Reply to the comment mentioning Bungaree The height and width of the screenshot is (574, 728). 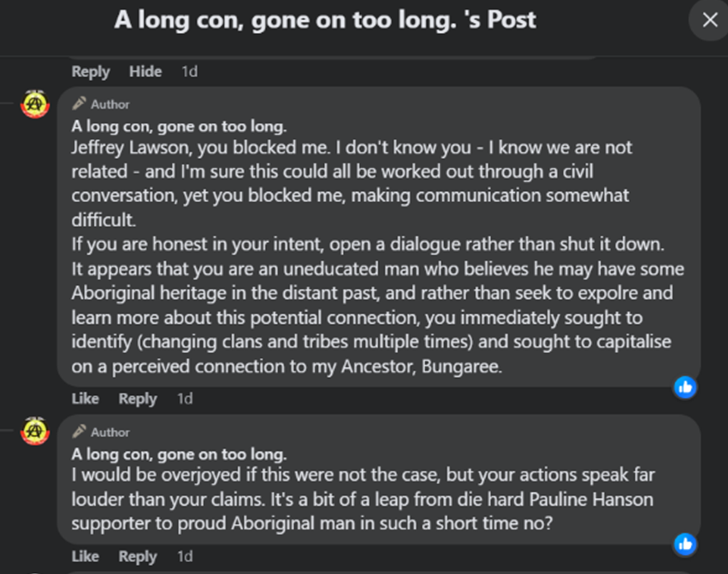tap(137, 399)
